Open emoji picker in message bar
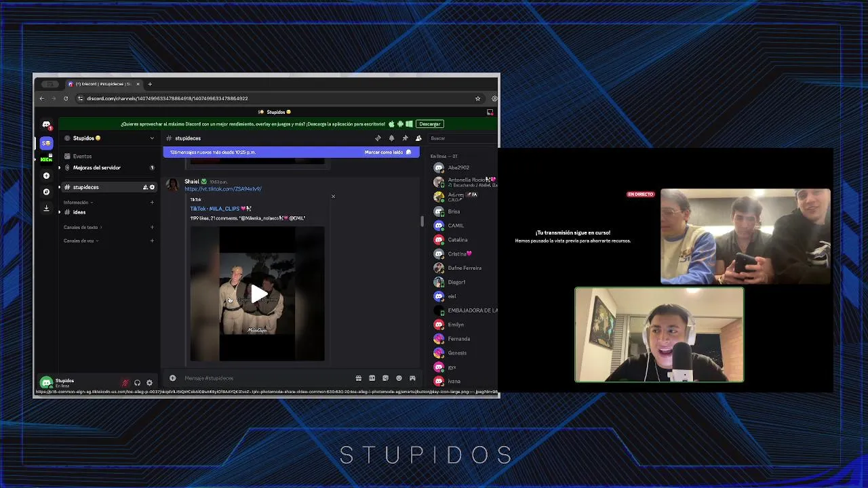 [399, 378]
